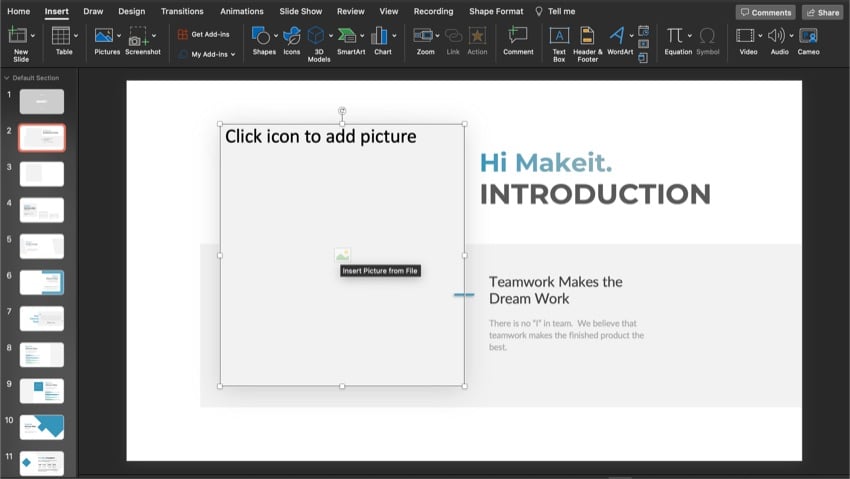850x479 pixels.
Task: Click the Cameo icon
Action: [x=808, y=37]
